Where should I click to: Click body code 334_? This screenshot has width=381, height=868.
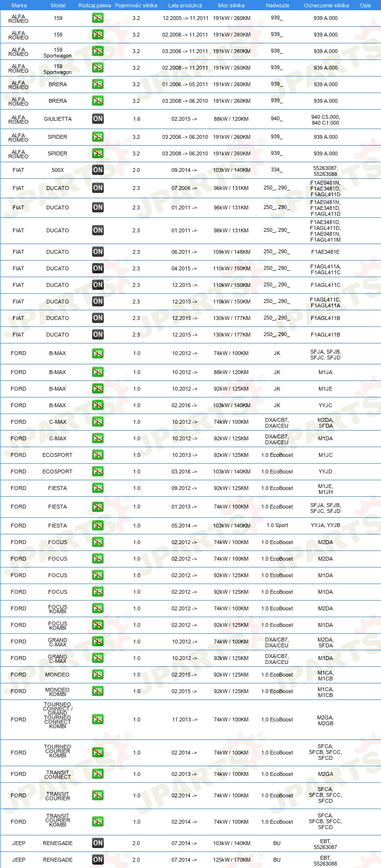click(x=277, y=170)
